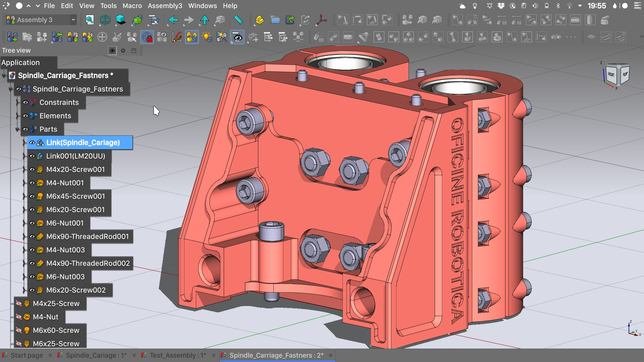The height and width of the screenshot is (362, 644).
Task: Open the Macro menu
Action: (x=132, y=6)
